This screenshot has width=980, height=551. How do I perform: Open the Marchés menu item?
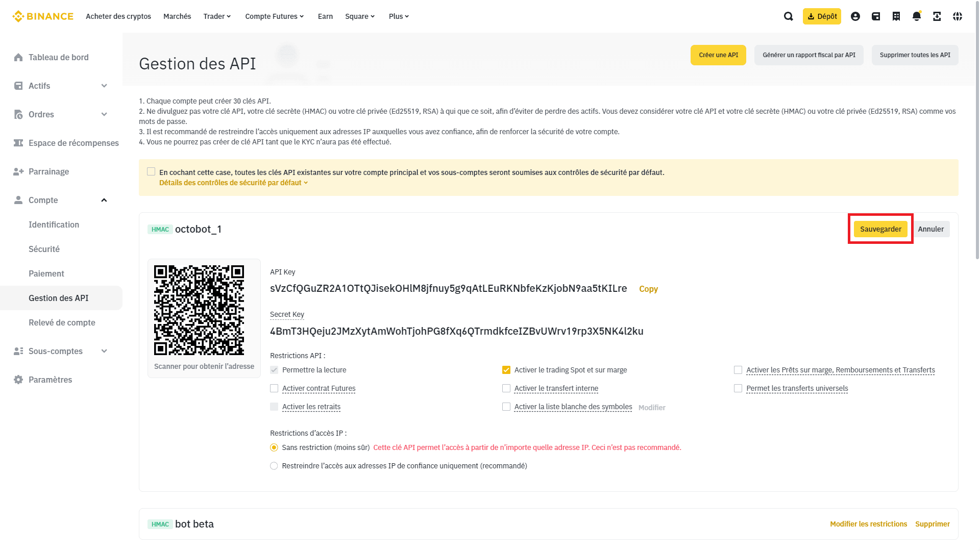pyautogui.click(x=177, y=16)
